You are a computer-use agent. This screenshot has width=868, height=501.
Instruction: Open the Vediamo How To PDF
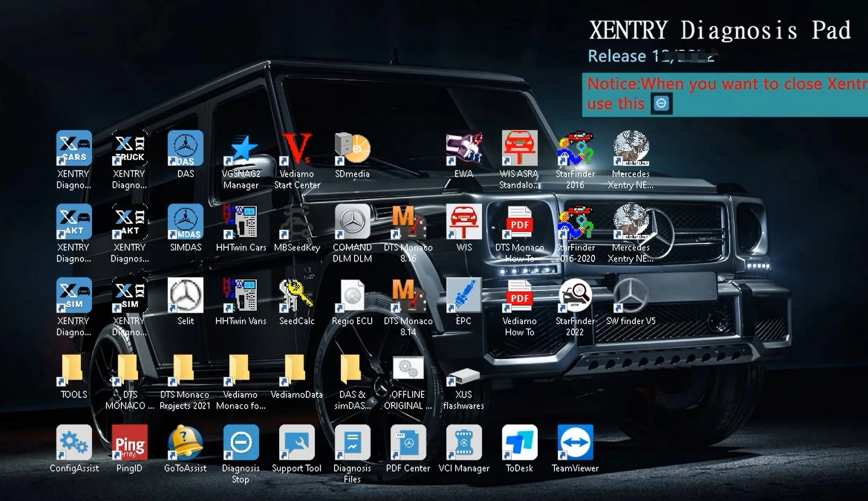[x=519, y=296]
